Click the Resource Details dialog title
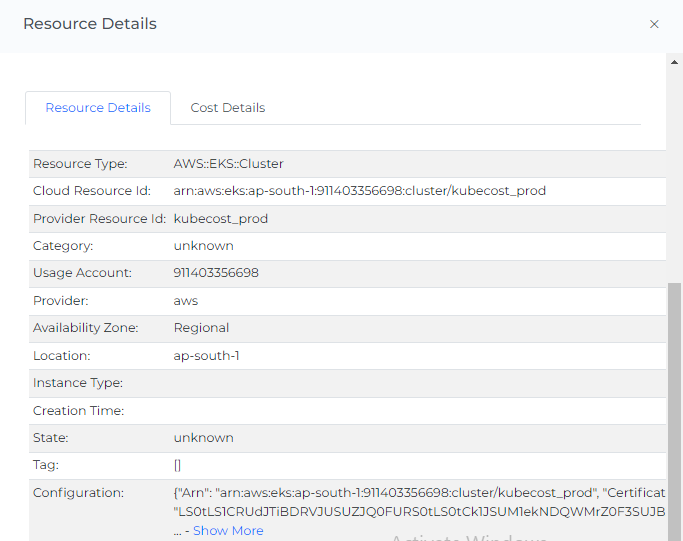 tap(90, 24)
